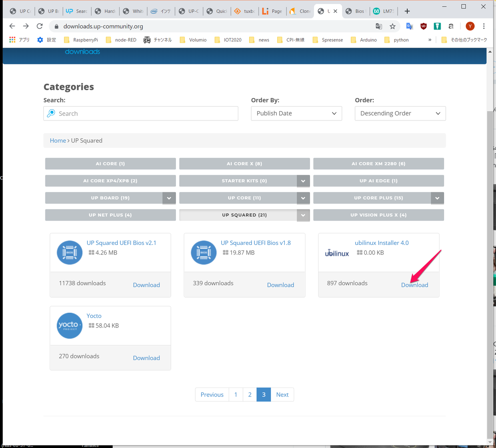Open a new browser tab
This screenshot has height=448, width=496.
click(x=407, y=11)
